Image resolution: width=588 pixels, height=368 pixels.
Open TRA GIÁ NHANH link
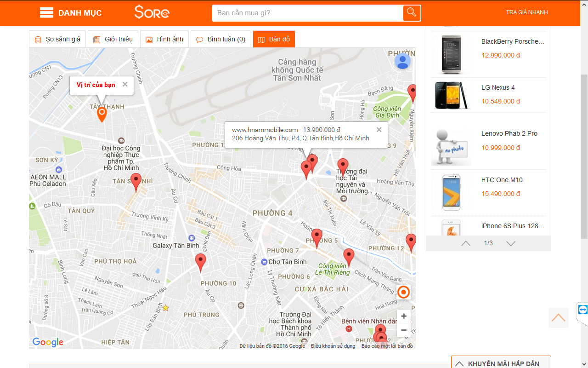tap(527, 12)
